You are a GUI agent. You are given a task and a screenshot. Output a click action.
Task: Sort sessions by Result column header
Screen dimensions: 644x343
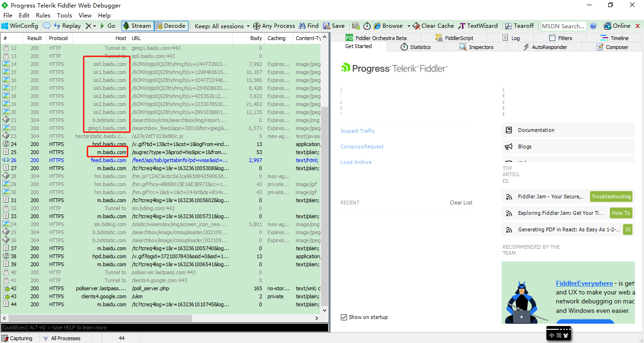(x=34, y=38)
